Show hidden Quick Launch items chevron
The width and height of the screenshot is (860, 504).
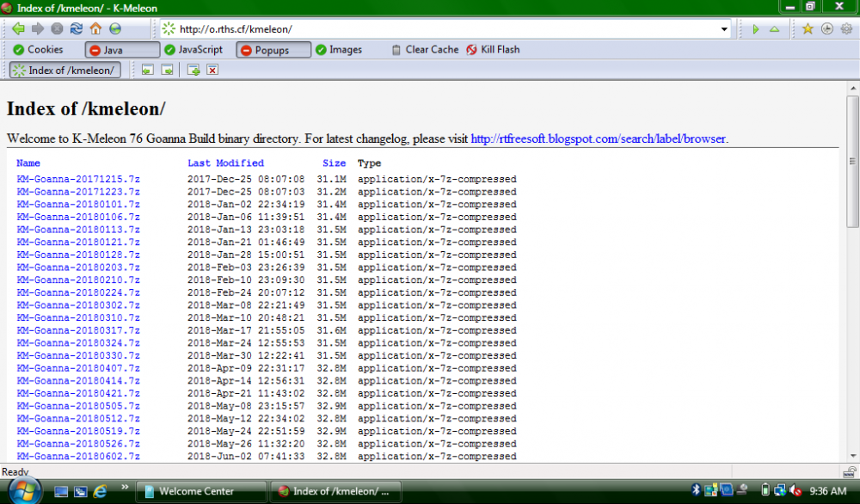click(x=125, y=487)
